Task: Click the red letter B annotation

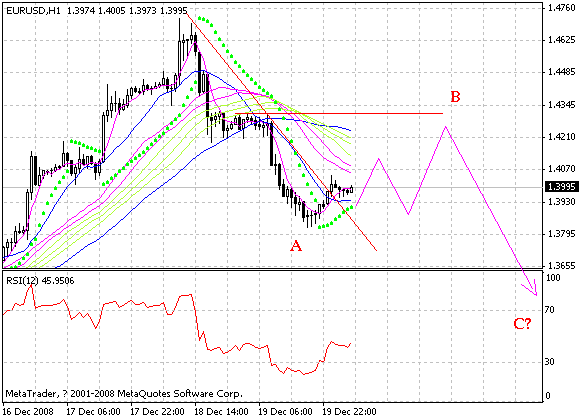Action: [455, 97]
